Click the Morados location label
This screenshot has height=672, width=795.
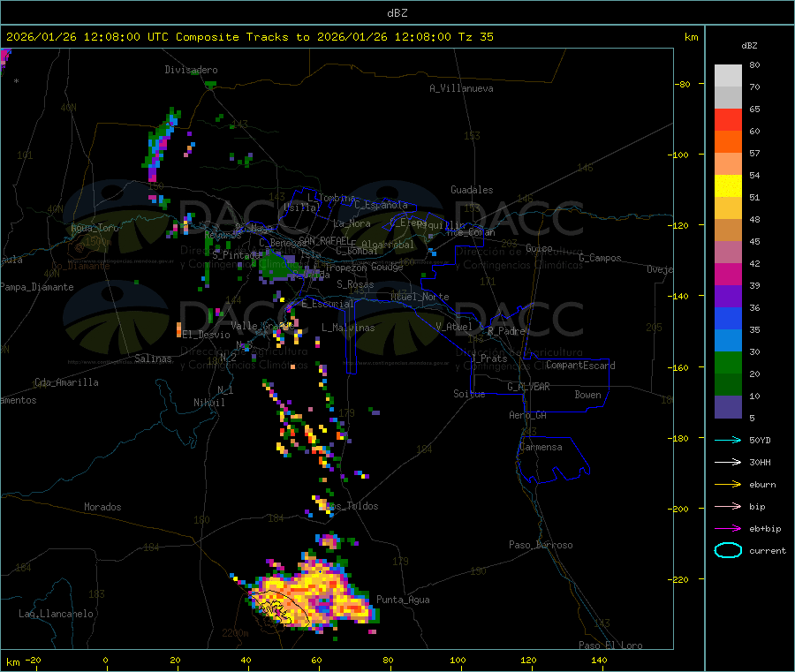point(103,507)
